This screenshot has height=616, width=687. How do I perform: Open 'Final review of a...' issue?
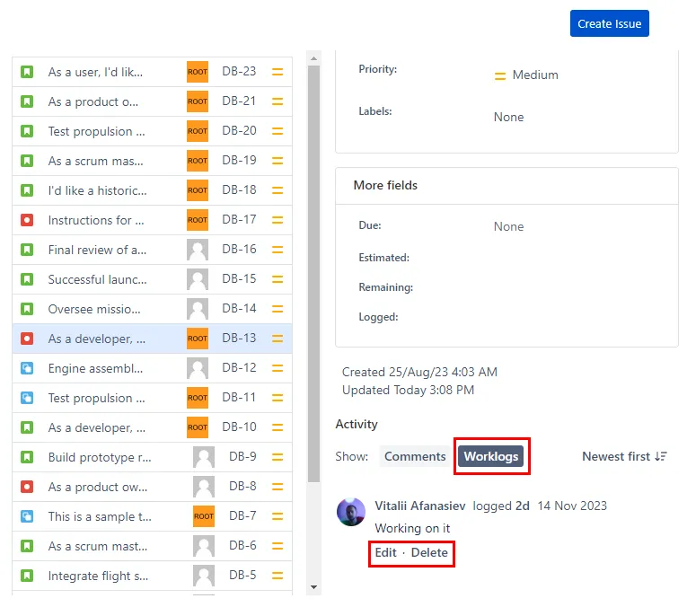(97, 250)
